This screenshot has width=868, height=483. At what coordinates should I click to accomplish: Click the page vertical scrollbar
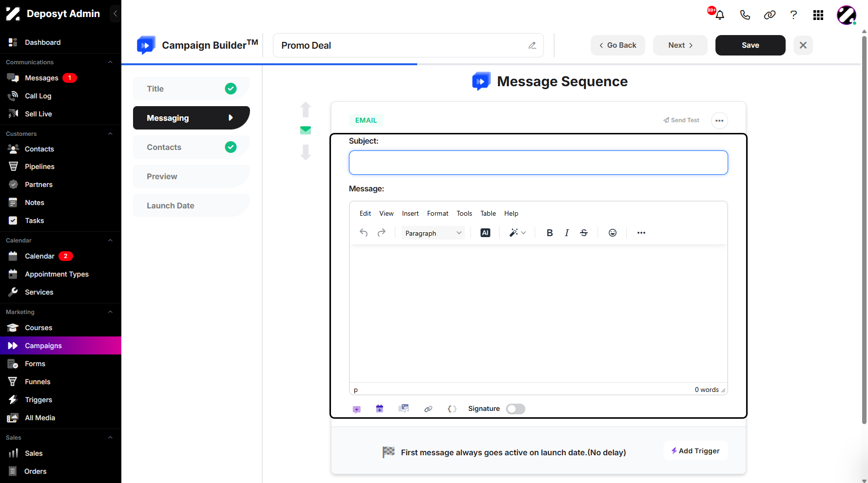(x=864, y=229)
